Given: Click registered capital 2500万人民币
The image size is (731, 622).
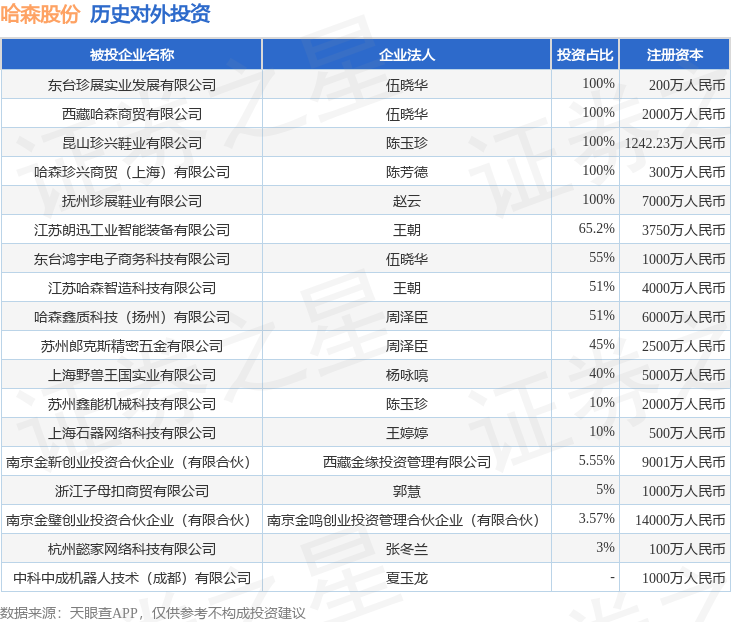Looking at the screenshot, I should (x=683, y=346).
